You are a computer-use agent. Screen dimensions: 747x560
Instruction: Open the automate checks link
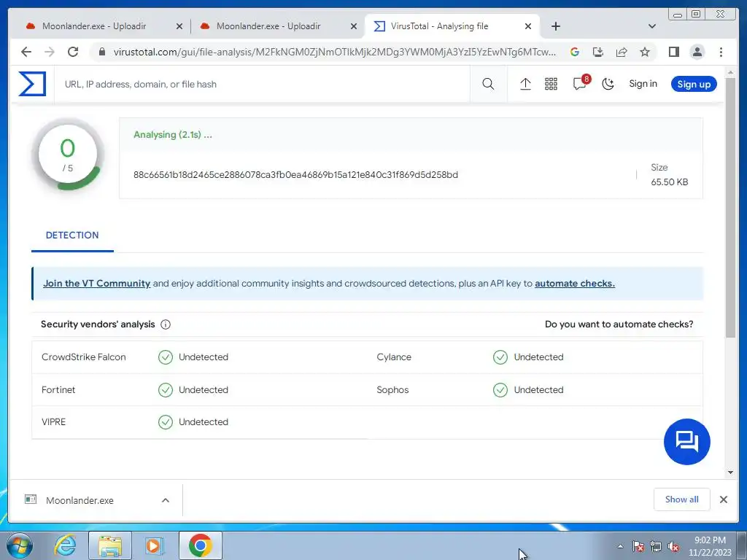coord(575,284)
